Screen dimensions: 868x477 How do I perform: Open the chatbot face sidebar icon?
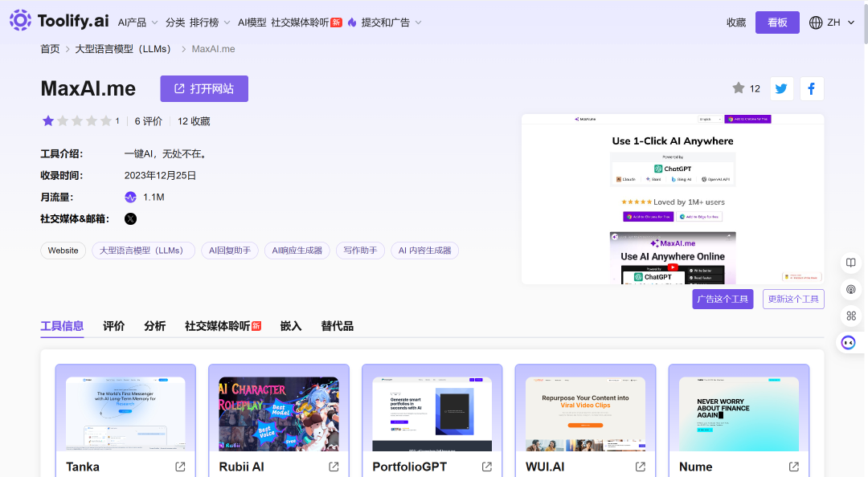(848, 343)
